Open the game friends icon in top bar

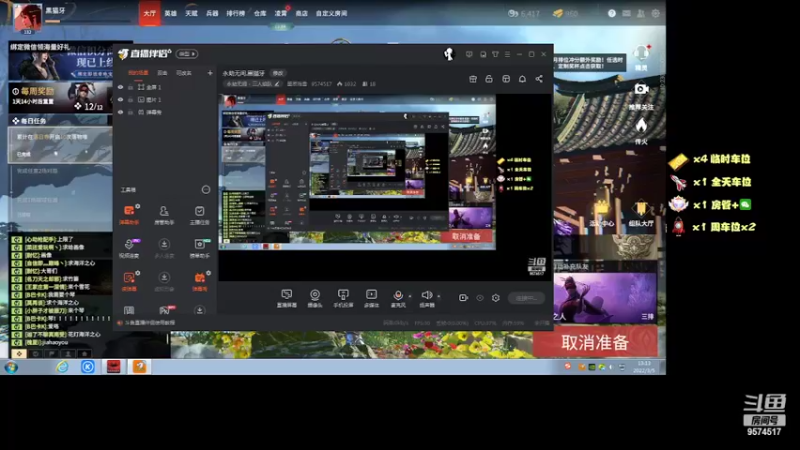pos(641,13)
